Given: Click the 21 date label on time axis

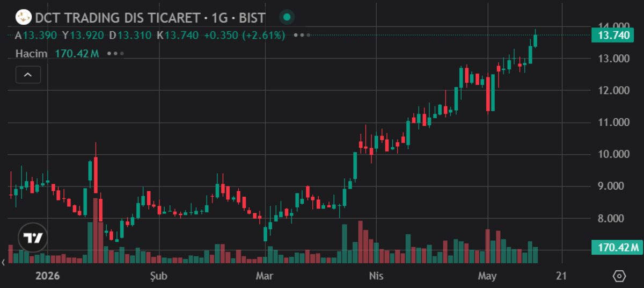Looking at the screenshot, I should (562, 276).
